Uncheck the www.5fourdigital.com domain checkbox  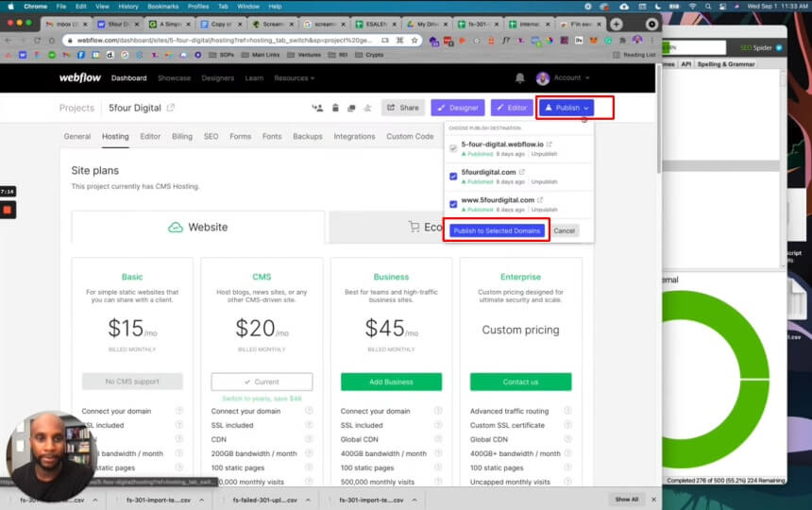[453, 205]
